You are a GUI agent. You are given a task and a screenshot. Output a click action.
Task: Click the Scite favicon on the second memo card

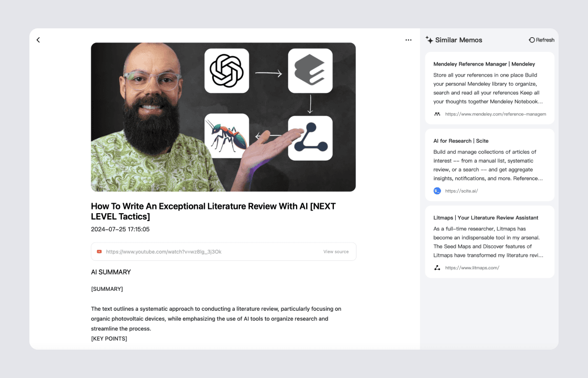[x=437, y=191]
